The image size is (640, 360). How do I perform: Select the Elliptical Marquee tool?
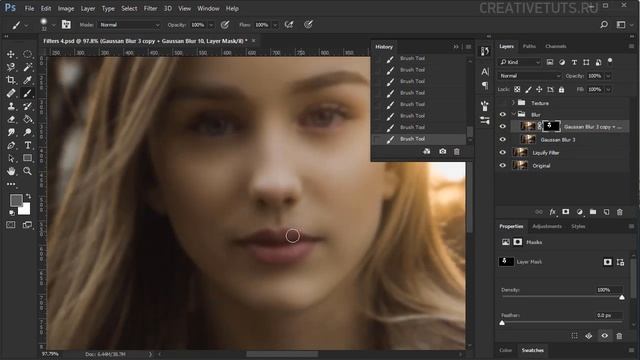point(27,54)
